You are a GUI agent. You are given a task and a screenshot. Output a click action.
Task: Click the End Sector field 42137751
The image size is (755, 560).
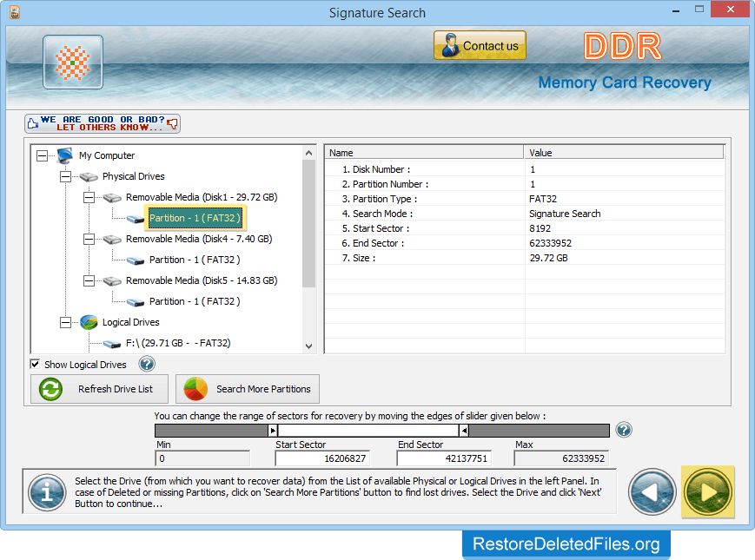pyautogui.click(x=444, y=458)
